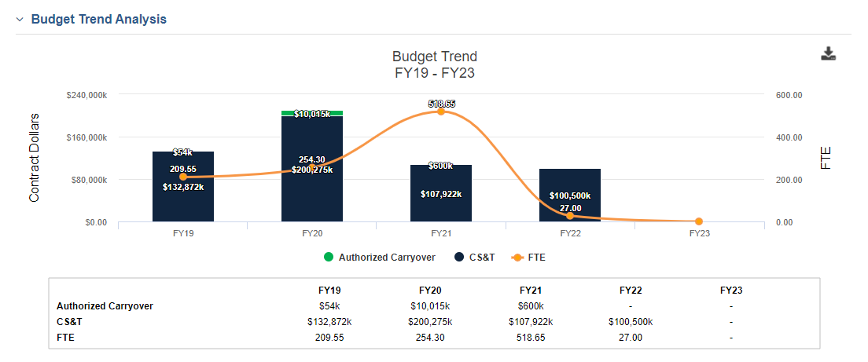This screenshot has width=868, height=362.
Task: Select the FY23 FTE point marker
Action: click(699, 221)
